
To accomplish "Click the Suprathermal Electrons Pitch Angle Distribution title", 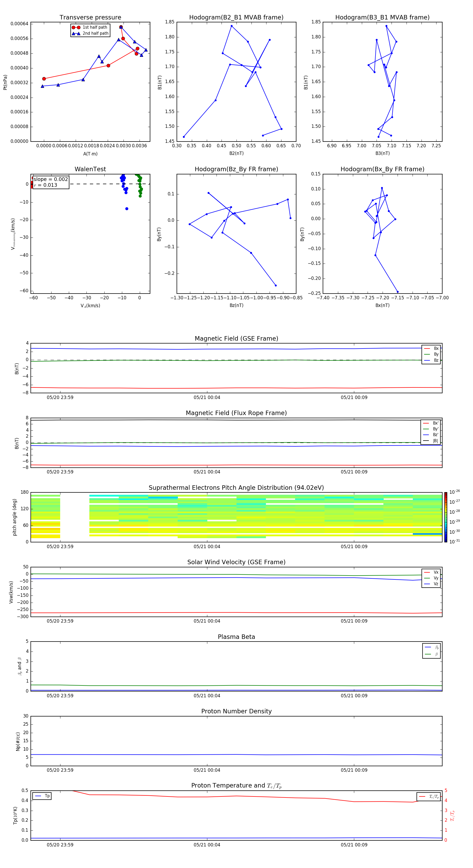I will click(236, 488).
